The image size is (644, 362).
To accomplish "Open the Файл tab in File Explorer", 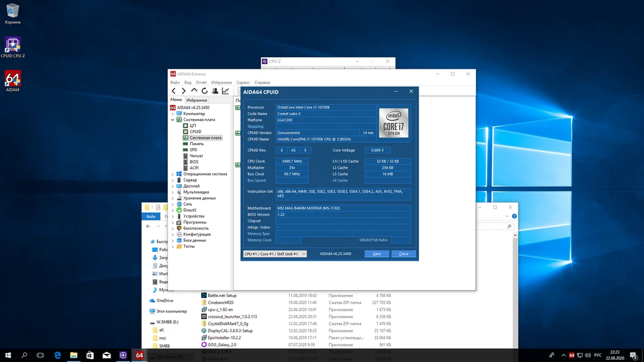I will (x=151, y=217).
